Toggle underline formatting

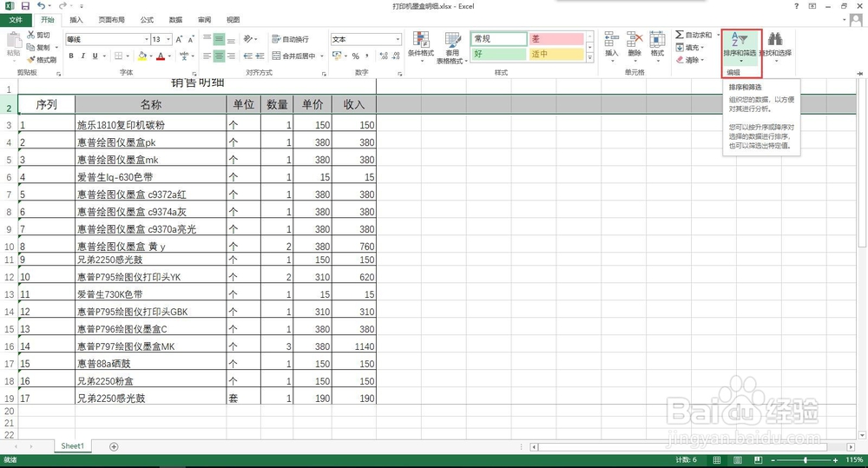[95, 56]
